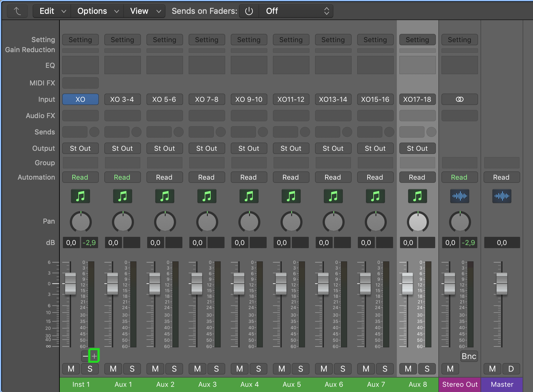This screenshot has height=392, width=533.
Task: Click the Aux 3 Group slot
Action: click(207, 163)
